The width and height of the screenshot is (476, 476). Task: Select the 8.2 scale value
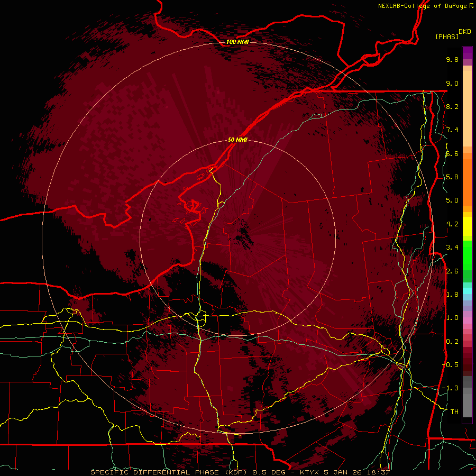pyautogui.click(x=452, y=106)
